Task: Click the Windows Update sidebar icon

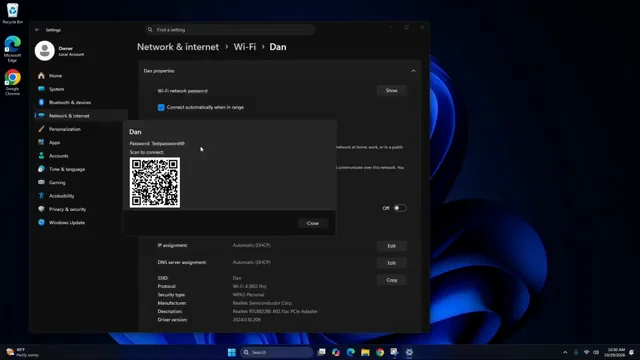Action: click(41, 222)
